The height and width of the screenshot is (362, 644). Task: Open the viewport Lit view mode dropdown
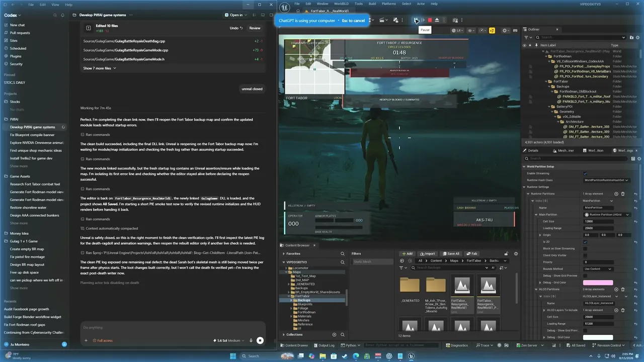pos(457,31)
